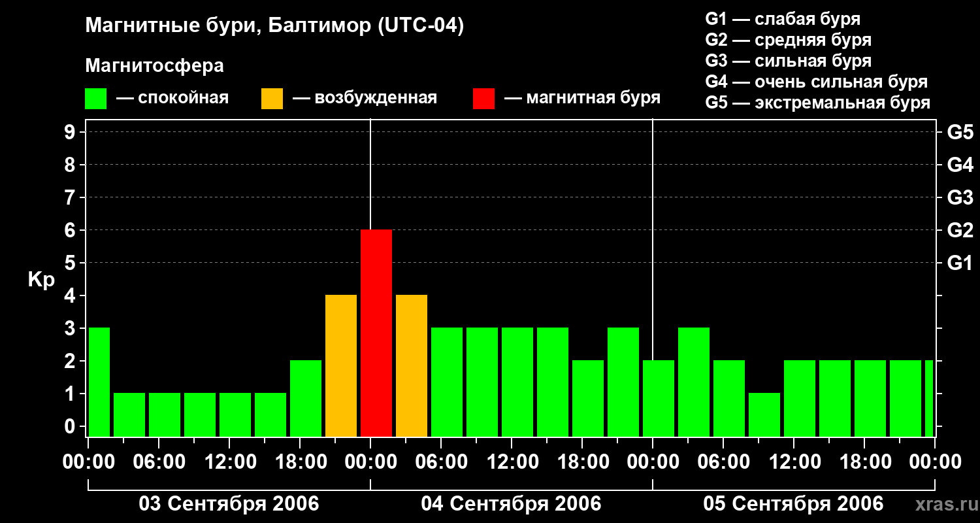Click the '05 Сентября 2006' date label
The image size is (980, 523).
[793, 503]
